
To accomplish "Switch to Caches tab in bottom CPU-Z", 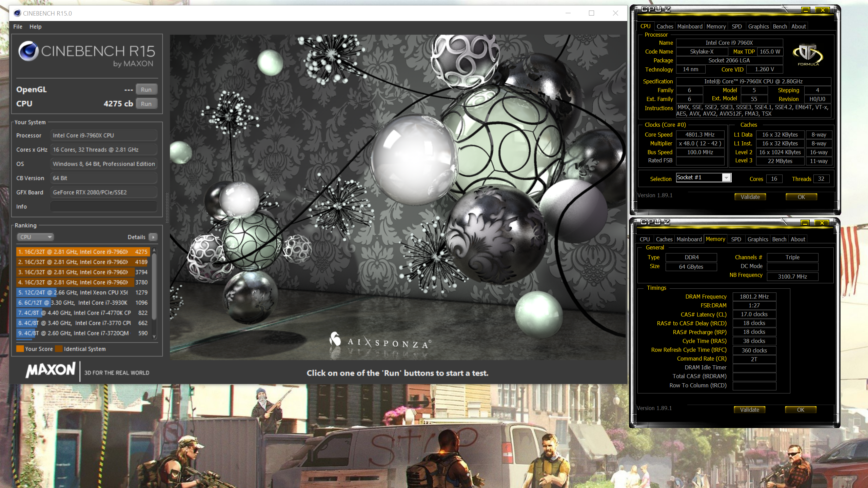I will (664, 239).
